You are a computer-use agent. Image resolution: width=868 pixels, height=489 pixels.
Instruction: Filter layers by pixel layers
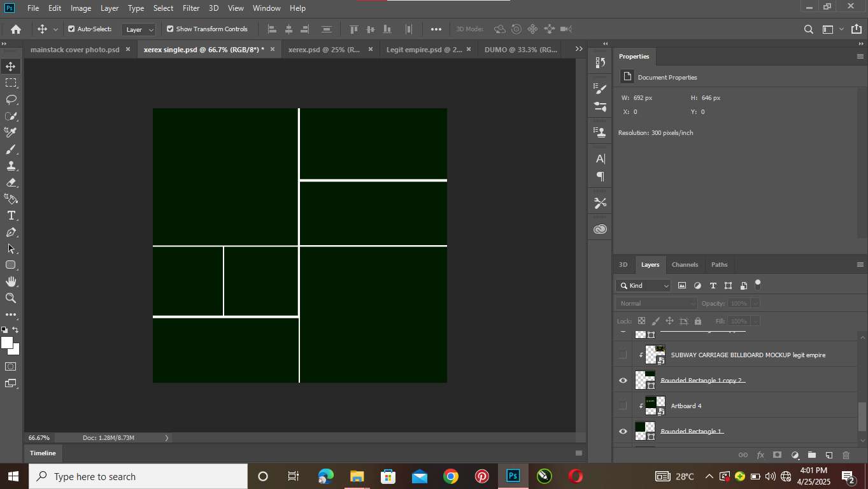pos(682,286)
